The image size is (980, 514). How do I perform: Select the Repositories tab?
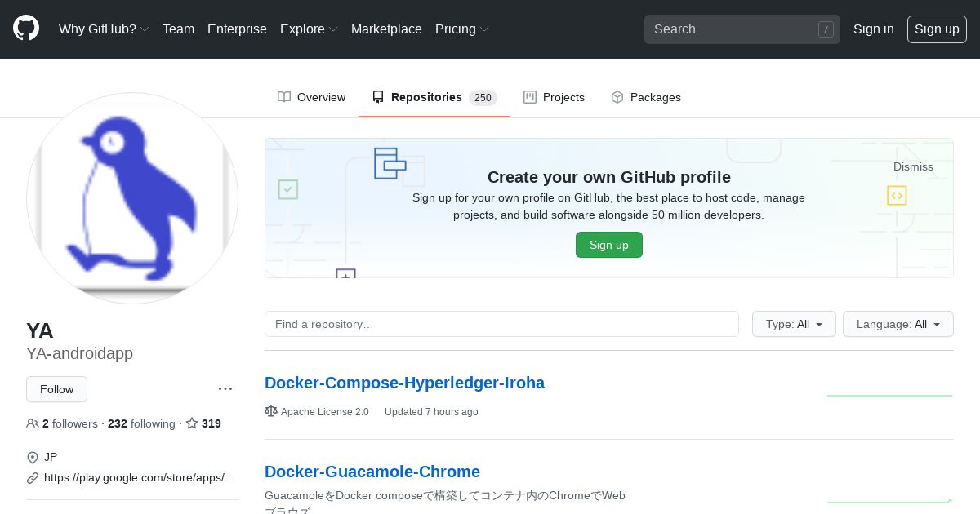coord(434,97)
